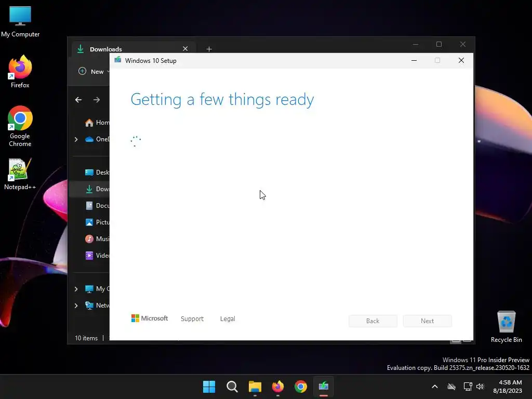Open the Support link in Setup
The image size is (532, 399).
[x=192, y=318]
